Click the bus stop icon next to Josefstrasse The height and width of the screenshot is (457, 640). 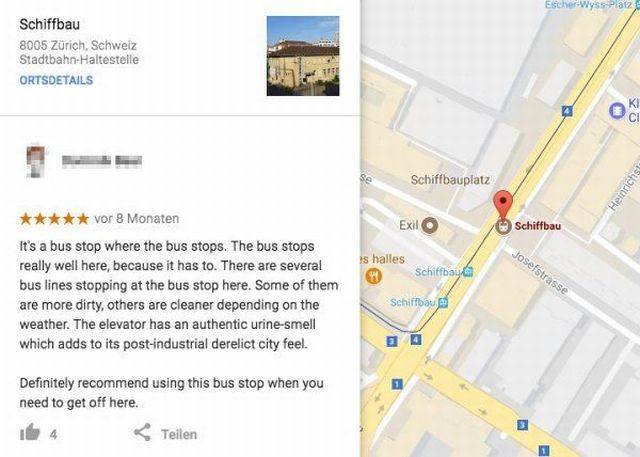click(467, 271)
